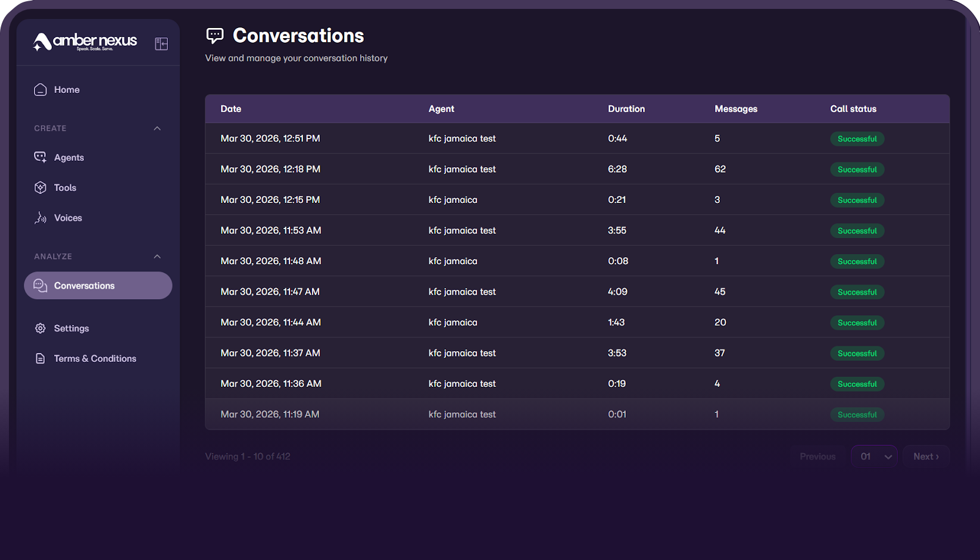This screenshot has height=560, width=980.
Task: Click the Successful badge in the 11:19 AM row
Action: [x=857, y=415]
